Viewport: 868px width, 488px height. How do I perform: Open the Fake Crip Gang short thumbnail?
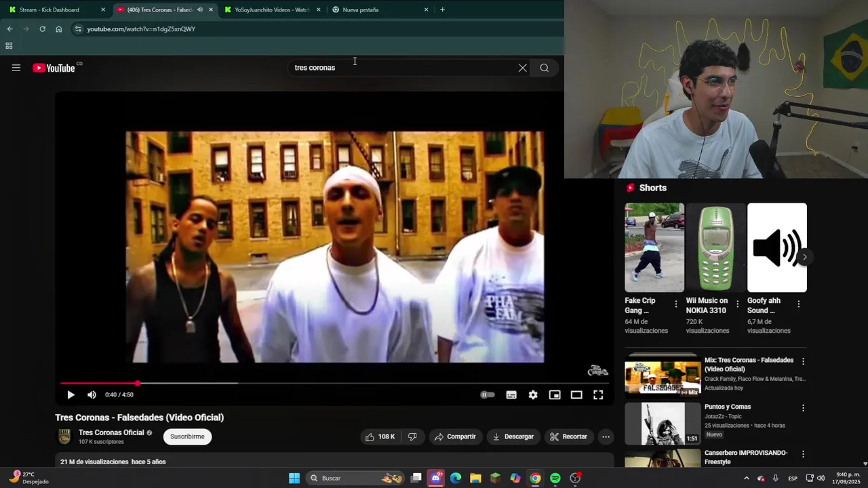(654, 247)
